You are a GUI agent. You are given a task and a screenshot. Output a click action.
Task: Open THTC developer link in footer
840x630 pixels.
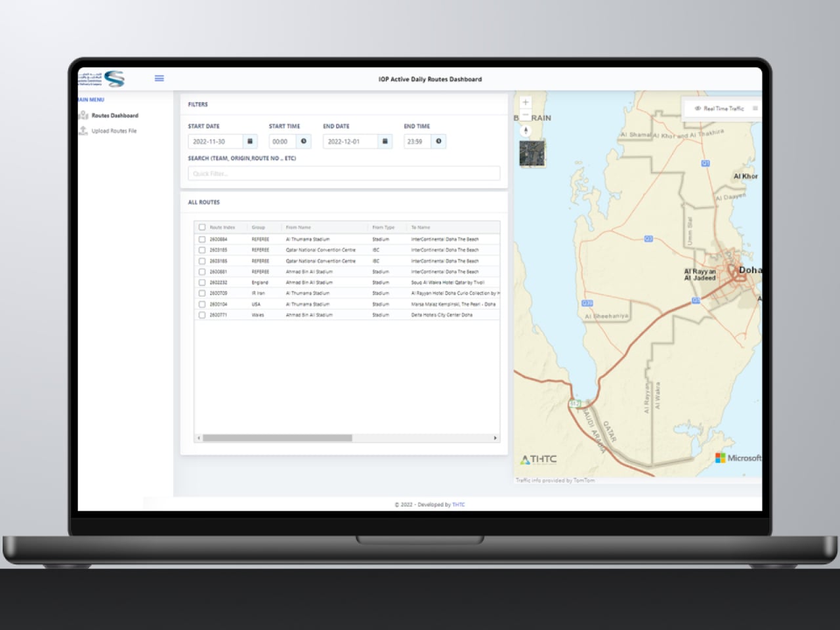tap(458, 505)
